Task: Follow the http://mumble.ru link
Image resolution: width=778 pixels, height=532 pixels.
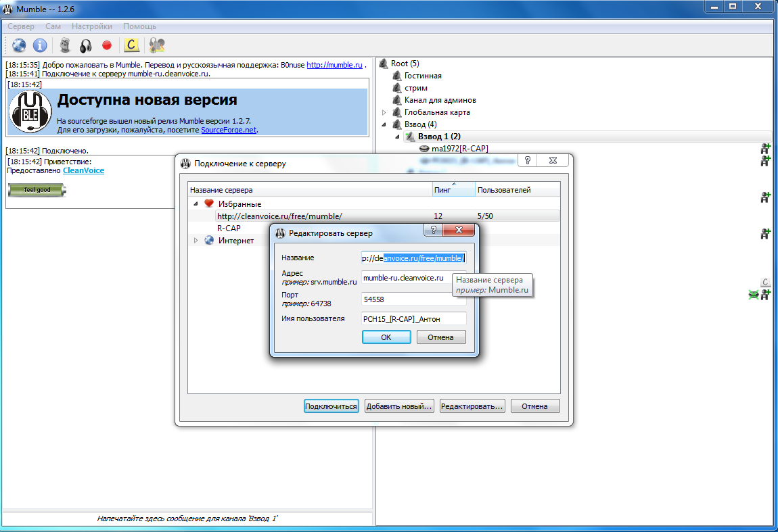Action: tap(334, 65)
